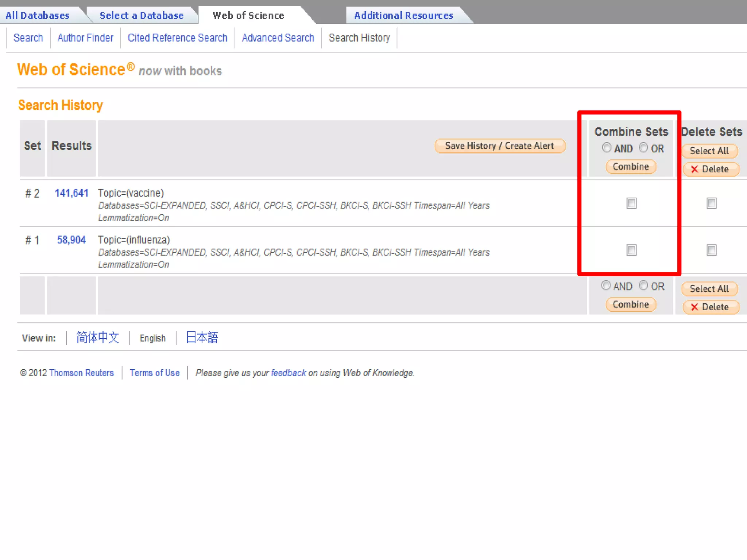747x560 pixels.
Task: Go to Advanced Search
Action: 278,38
